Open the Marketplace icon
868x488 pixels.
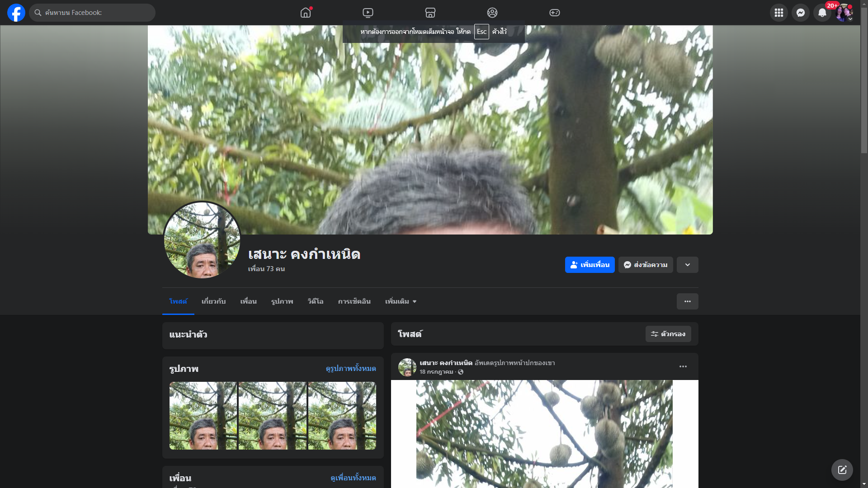click(x=430, y=13)
